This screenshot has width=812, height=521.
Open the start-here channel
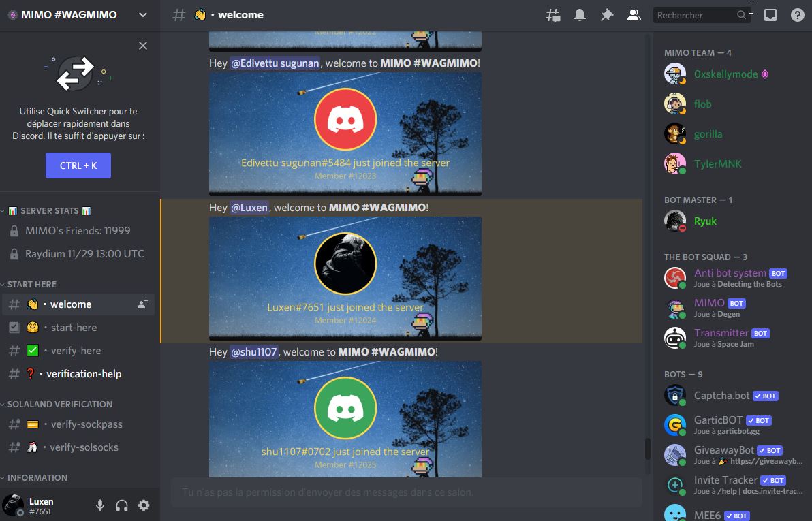pos(78,328)
